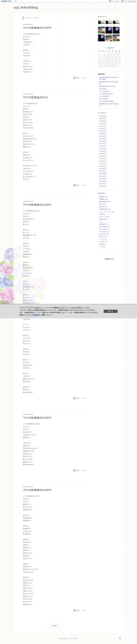
Task: Open the ライブドア利用規約 link in the cookie banner
Action: [x=31, y=315]
